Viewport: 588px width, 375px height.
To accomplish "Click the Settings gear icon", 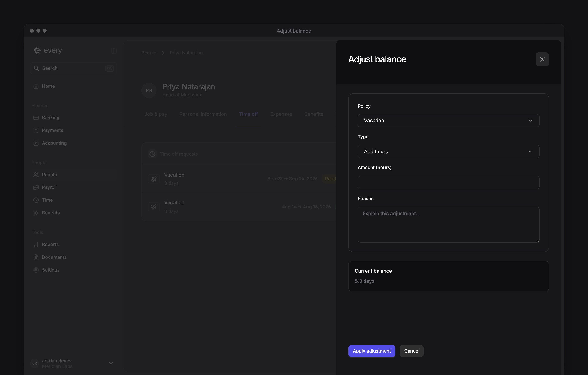I will pos(36,270).
